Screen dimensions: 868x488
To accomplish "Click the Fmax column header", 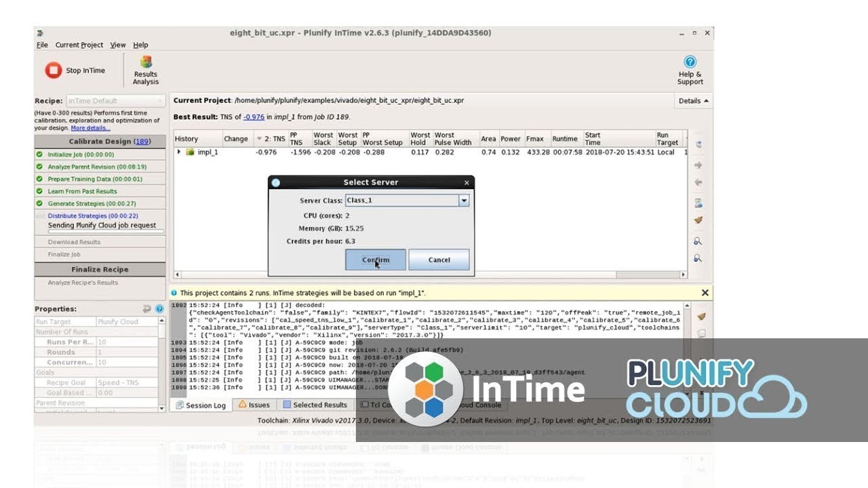I will (536, 139).
